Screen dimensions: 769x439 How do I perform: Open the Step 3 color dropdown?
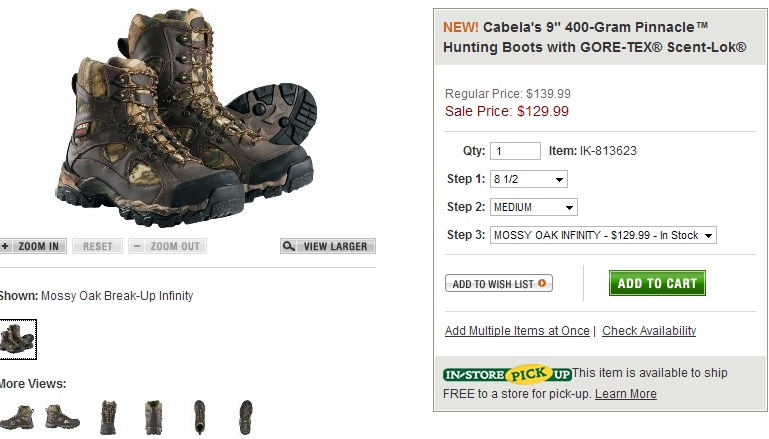[603, 235]
